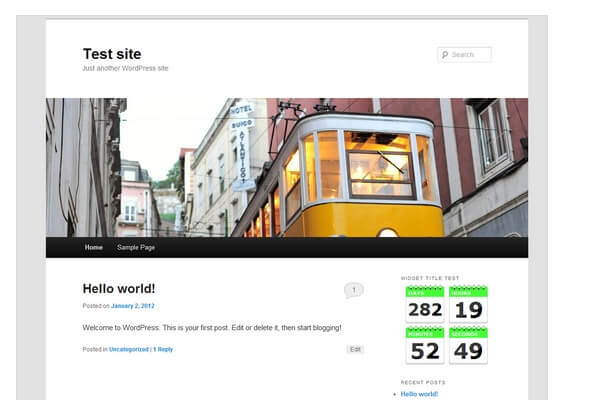The width and height of the screenshot is (600, 400).
Task: Click the Days countdown calendar tile
Action: 424,305
